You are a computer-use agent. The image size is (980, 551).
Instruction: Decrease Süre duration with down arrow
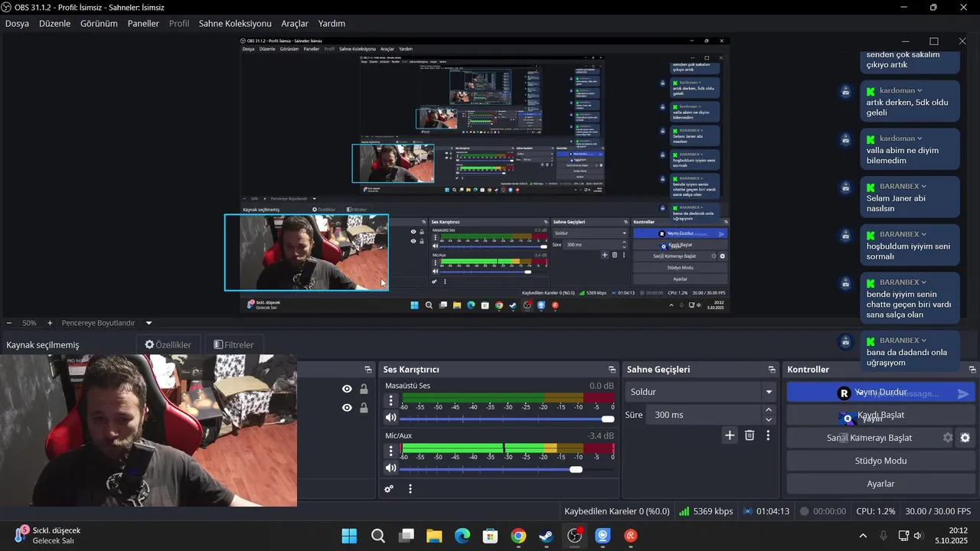click(769, 420)
